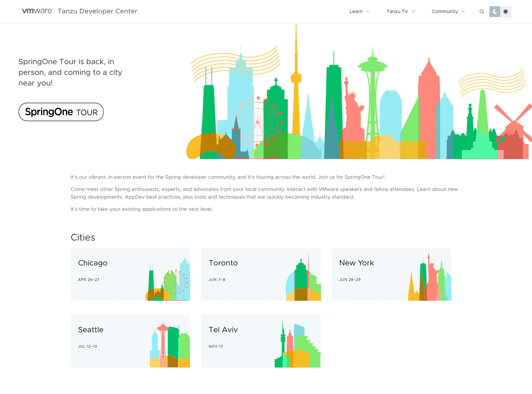
Task: Click the Tel Aviv skyline illustration
Action: (298, 344)
